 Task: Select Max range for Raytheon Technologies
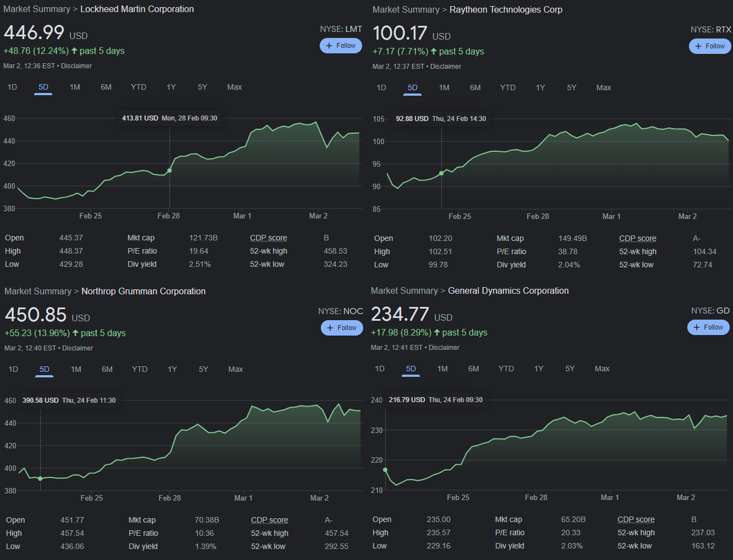604,87
